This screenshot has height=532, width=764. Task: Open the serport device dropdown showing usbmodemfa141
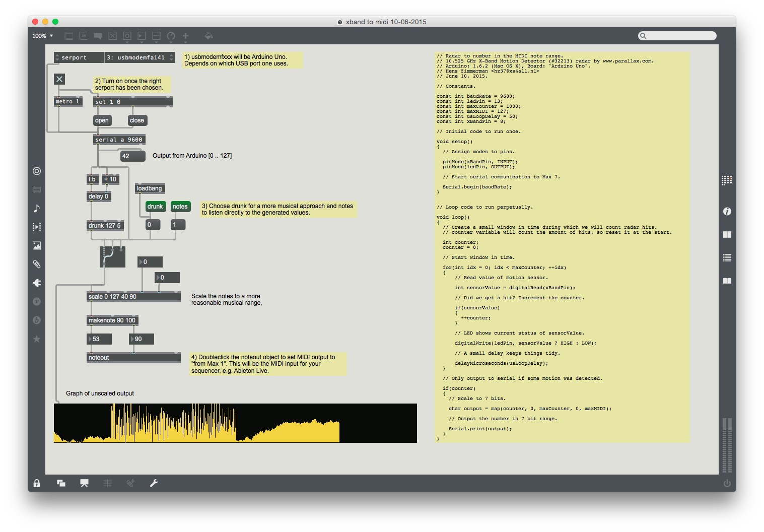tap(140, 57)
